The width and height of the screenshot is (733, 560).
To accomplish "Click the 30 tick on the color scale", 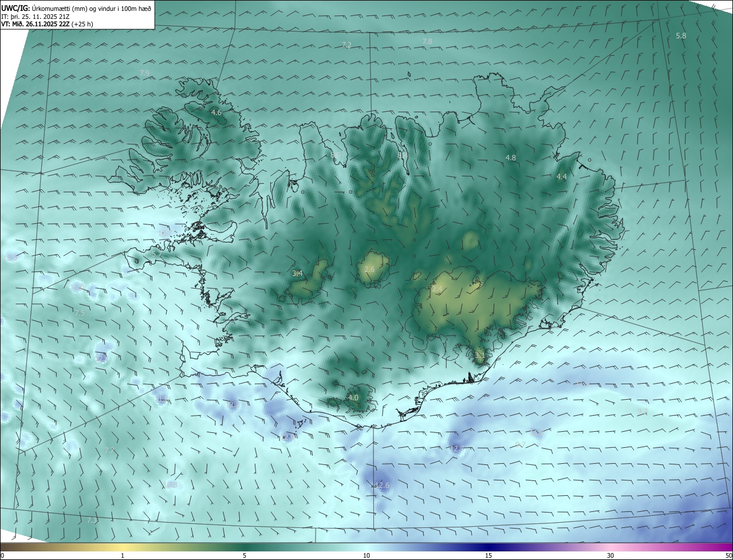I will pyautogui.click(x=610, y=555).
